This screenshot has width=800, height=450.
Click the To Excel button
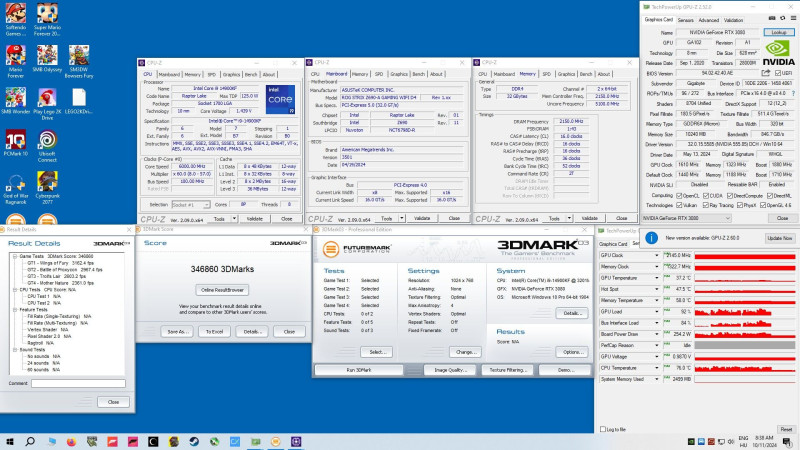214,332
